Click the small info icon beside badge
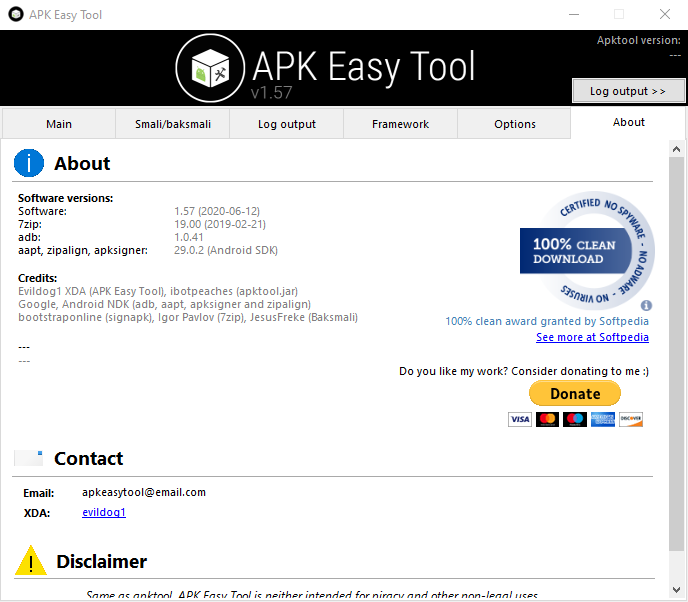The image size is (688, 602). click(x=646, y=305)
